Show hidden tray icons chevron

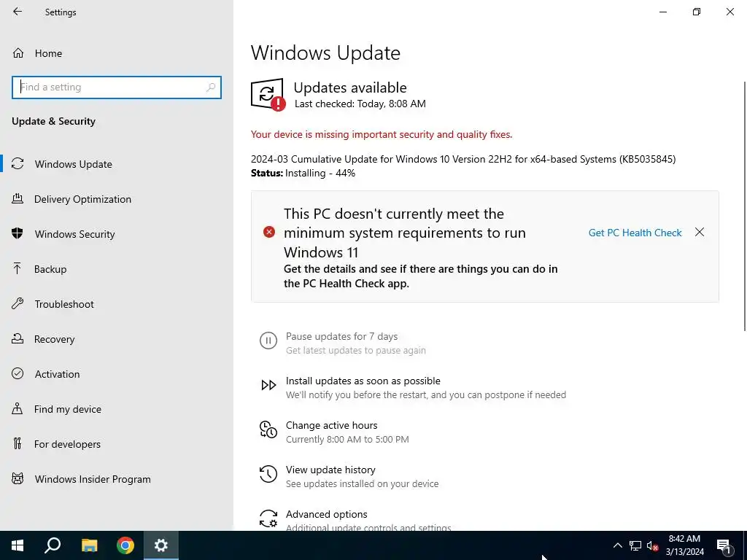[617, 545]
